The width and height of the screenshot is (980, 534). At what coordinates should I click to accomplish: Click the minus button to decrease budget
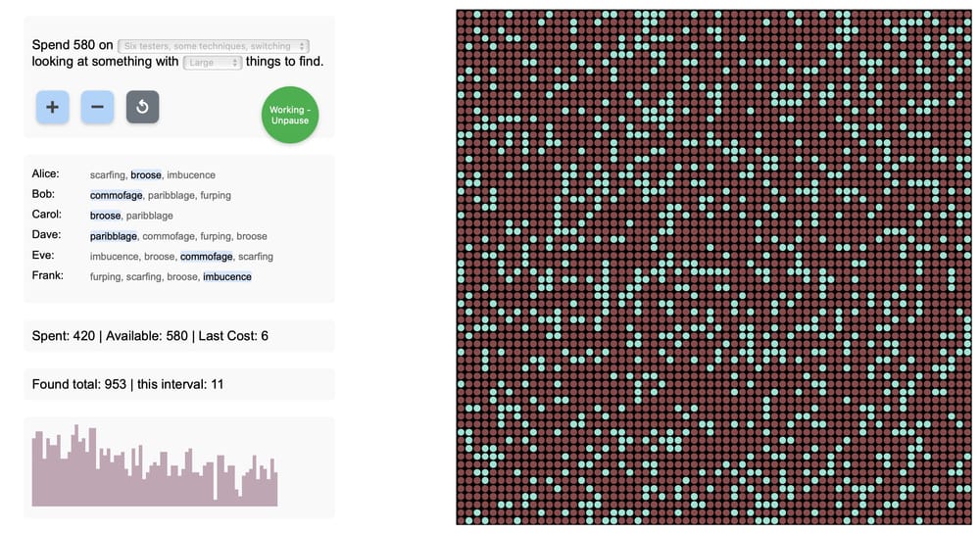point(97,107)
